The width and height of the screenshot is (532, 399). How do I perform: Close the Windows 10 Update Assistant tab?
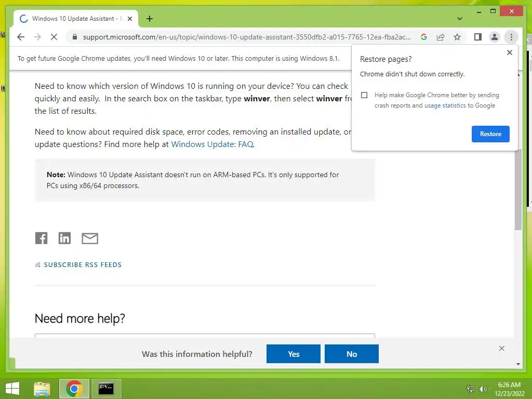point(129,19)
